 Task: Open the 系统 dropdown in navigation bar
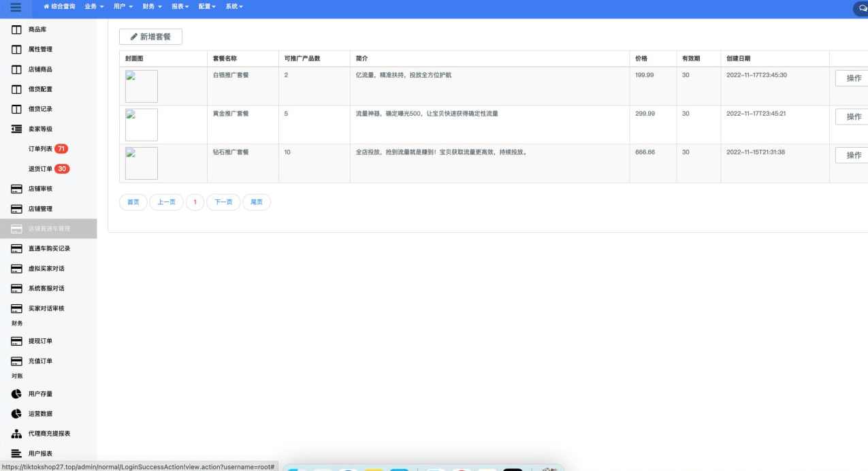tap(234, 6)
